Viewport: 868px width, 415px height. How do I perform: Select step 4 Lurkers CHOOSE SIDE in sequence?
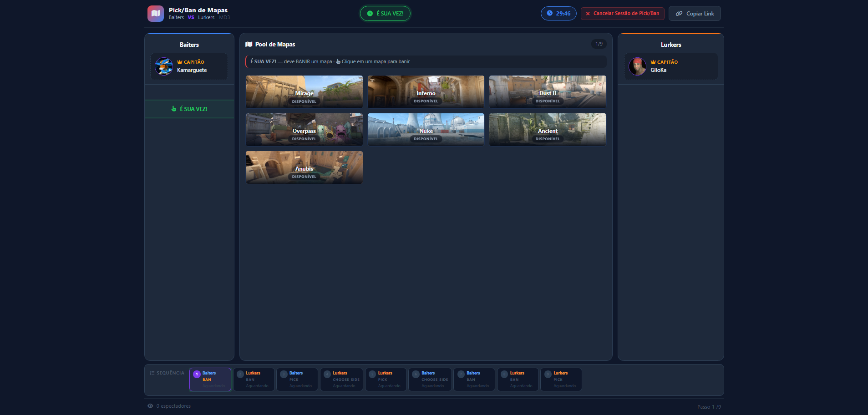click(341, 379)
